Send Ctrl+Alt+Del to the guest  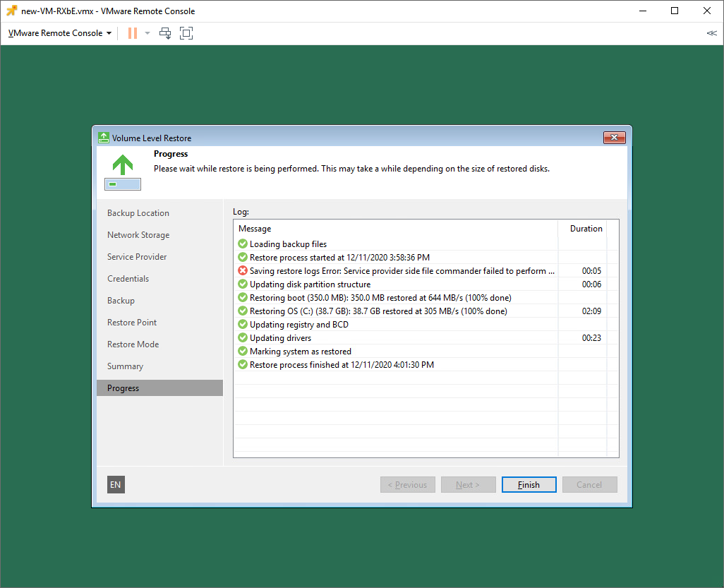[165, 33]
